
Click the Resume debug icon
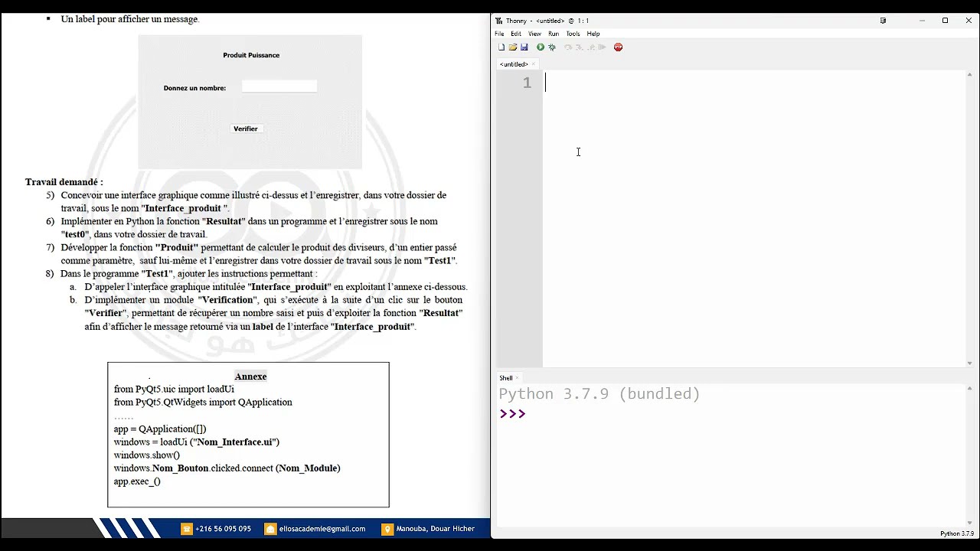(x=603, y=47)
